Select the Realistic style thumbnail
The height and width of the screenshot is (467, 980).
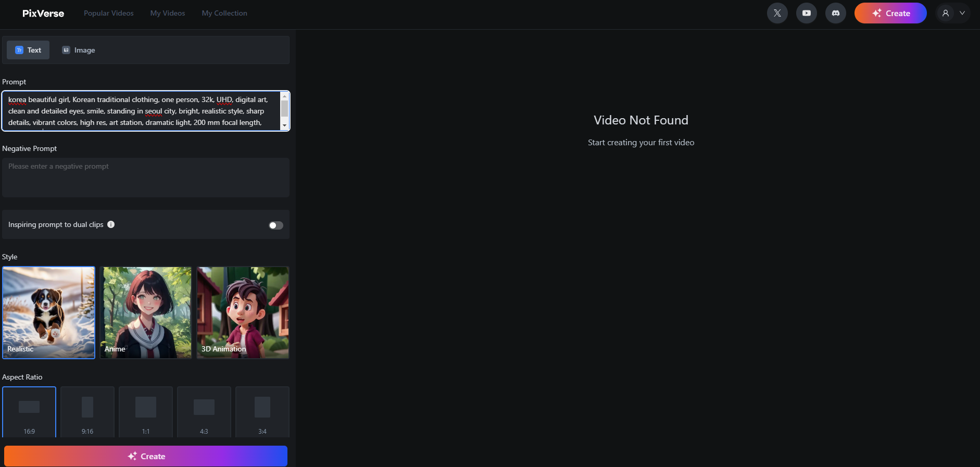pyautogui.click(x=48, y=312)
